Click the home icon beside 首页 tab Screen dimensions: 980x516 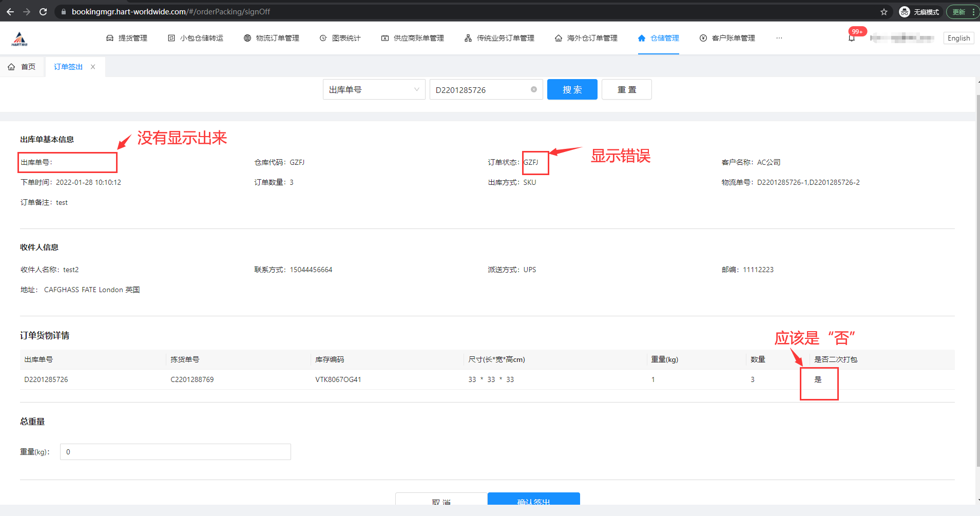[11, 67]
